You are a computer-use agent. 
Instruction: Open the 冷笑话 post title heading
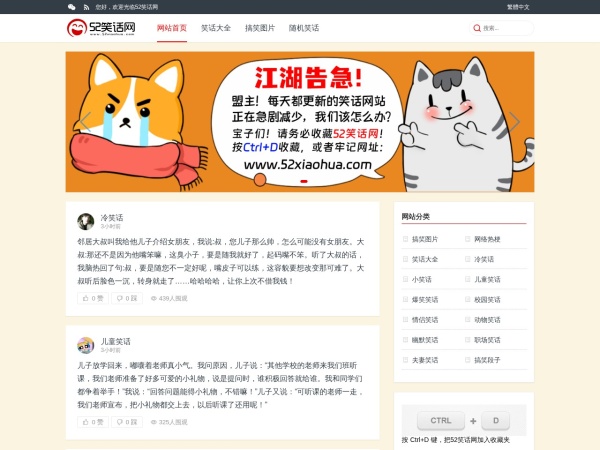[x=112, y=218]
